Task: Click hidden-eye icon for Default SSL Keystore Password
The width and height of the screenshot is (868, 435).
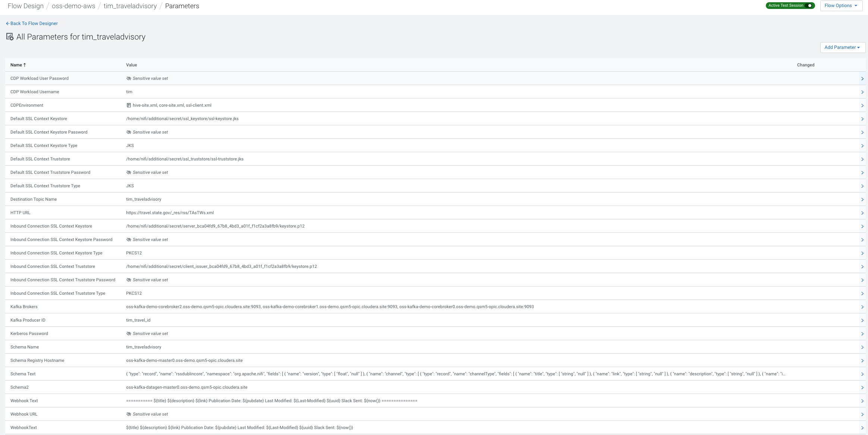Action: coord(129,132)
